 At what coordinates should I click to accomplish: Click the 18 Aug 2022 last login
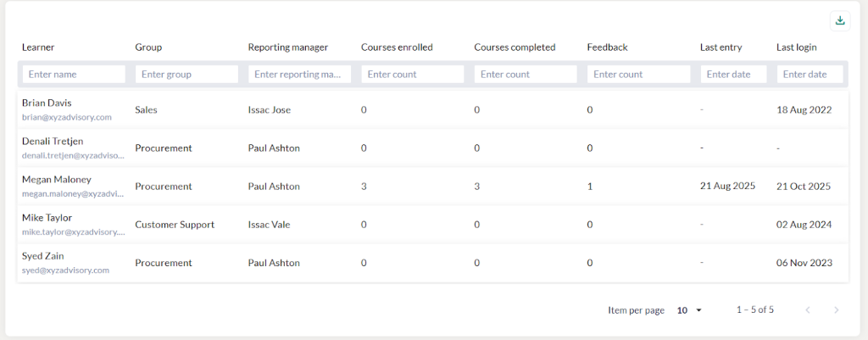(x=804, y=109)
